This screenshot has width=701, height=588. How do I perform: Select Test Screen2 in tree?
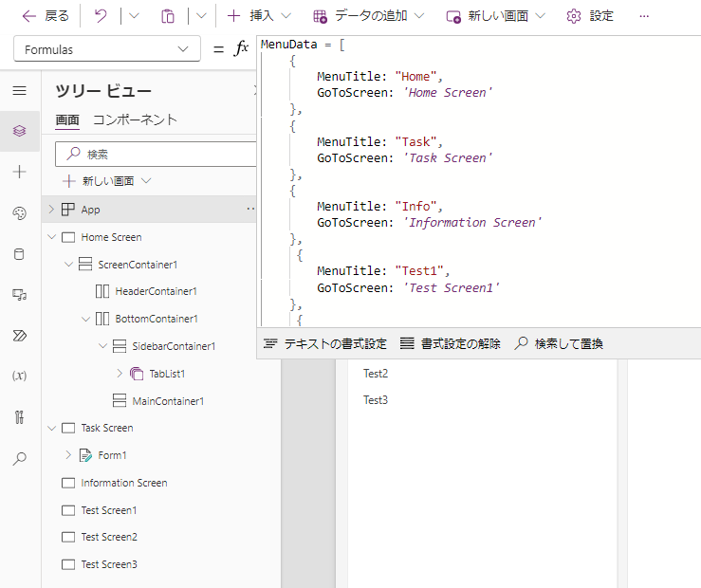[109, 537]
